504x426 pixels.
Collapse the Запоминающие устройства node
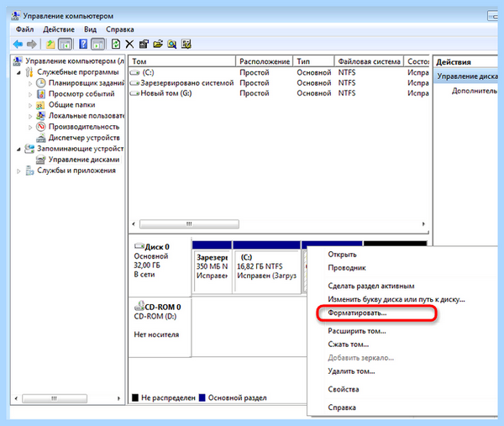[19, 150]
